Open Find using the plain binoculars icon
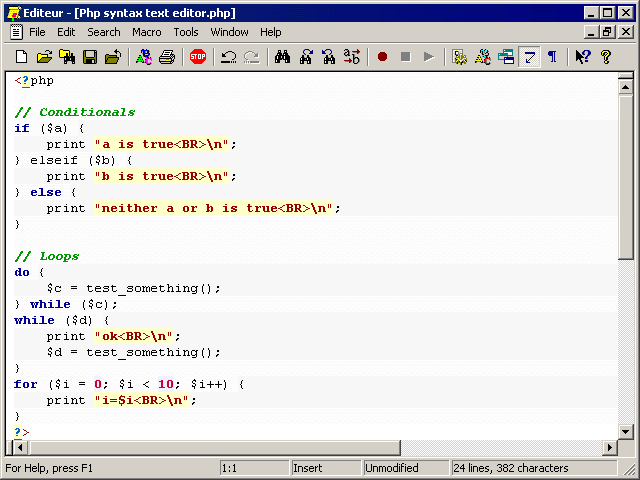The height and width of the screenshot is (480, 640). 282,57
